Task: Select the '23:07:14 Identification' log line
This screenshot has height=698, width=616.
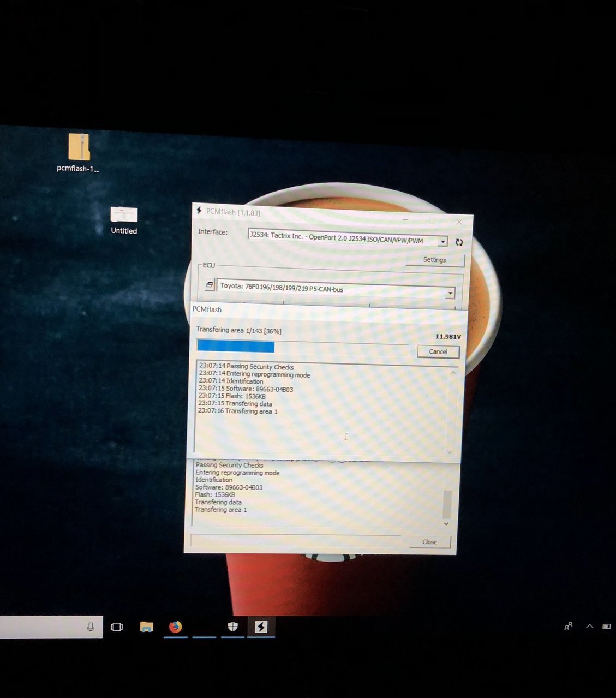Action: 231,381
